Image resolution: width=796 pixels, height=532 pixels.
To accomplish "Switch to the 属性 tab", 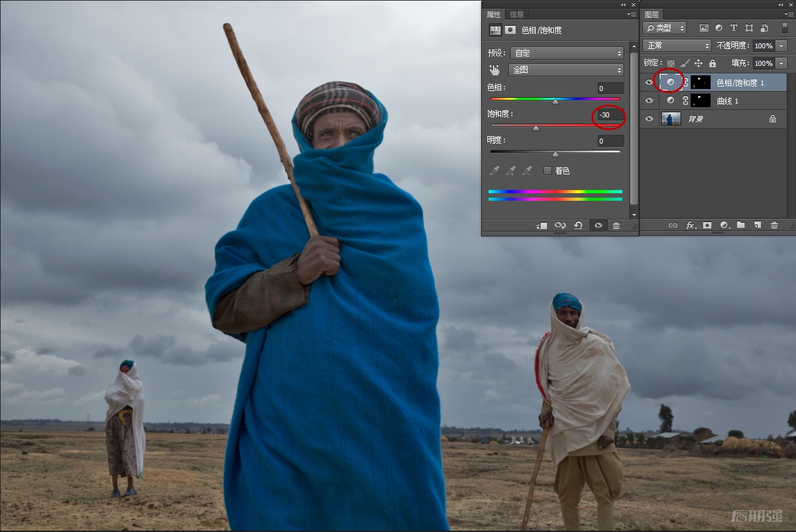I will (x=494, y=14).
